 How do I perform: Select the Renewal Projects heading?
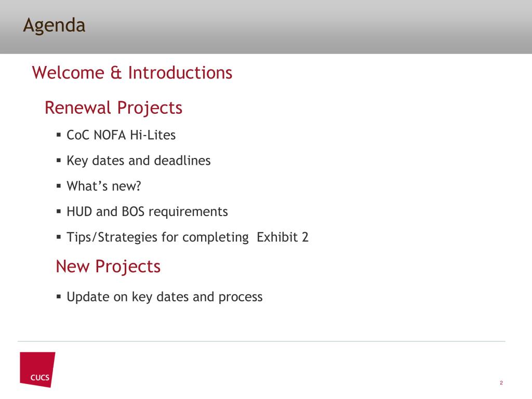113,108
